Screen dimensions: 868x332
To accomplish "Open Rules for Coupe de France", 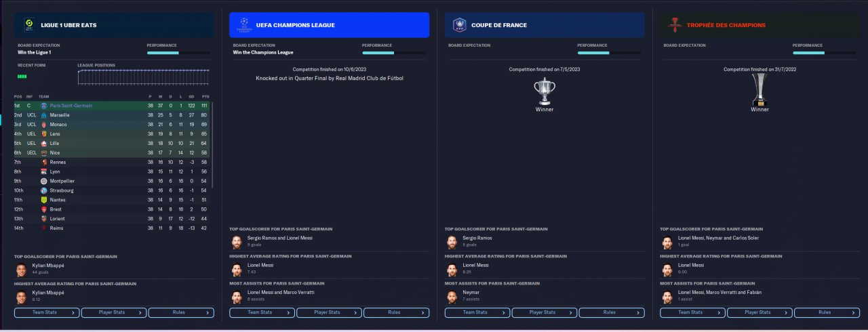I will point(612,312).
